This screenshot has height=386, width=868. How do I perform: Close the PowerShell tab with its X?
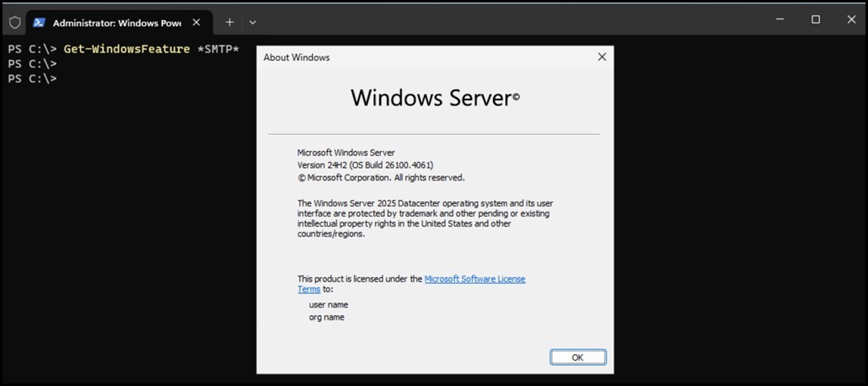[x=196, y=23]
